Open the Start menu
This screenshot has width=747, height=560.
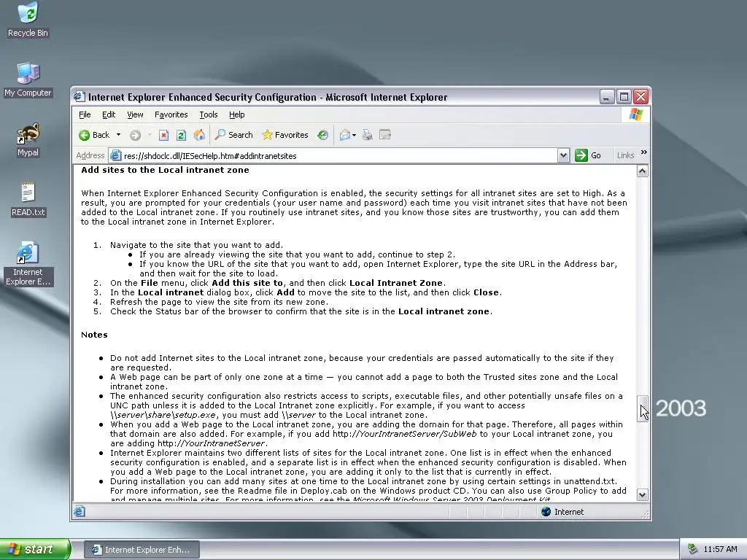coord(35,549)
